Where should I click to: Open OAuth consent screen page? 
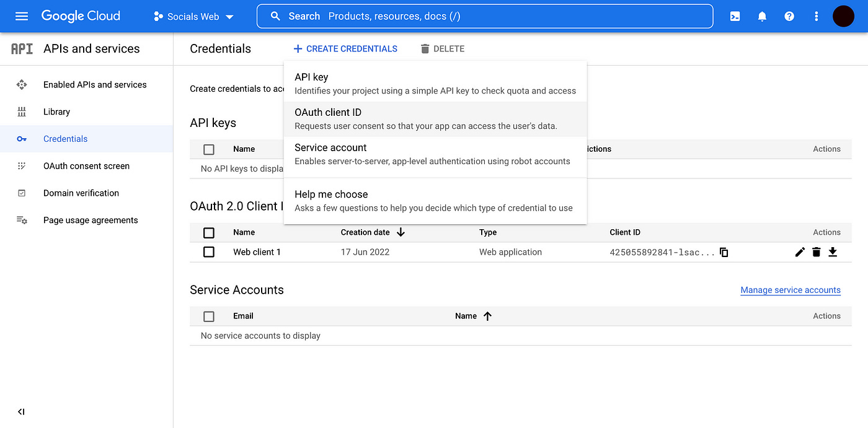click(87, 166)
